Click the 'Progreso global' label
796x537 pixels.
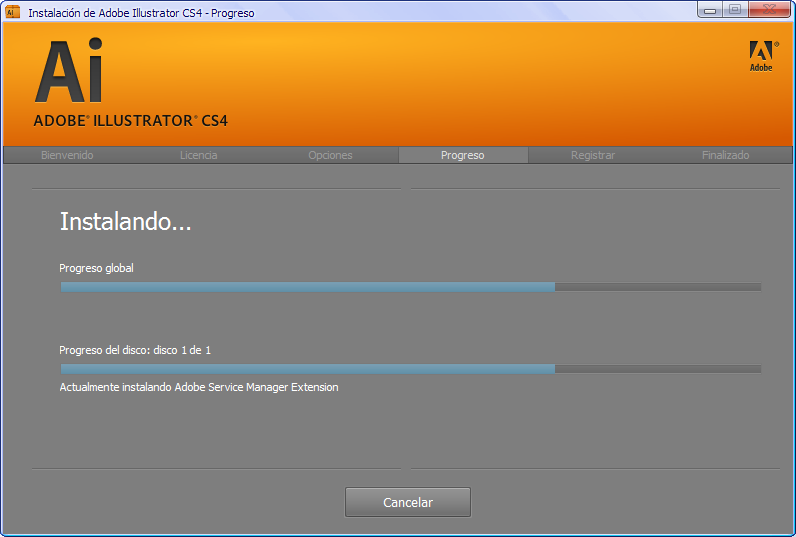point(96,268)
